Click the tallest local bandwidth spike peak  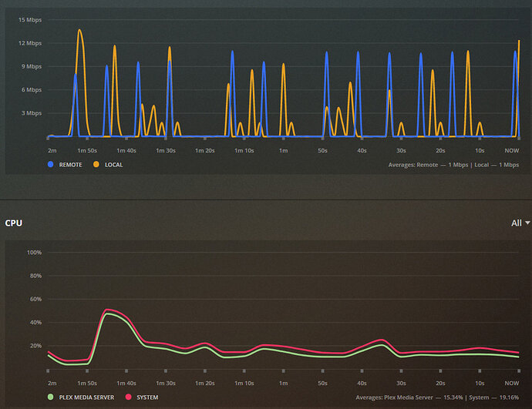pyautogui.click(x=79, y=30)
